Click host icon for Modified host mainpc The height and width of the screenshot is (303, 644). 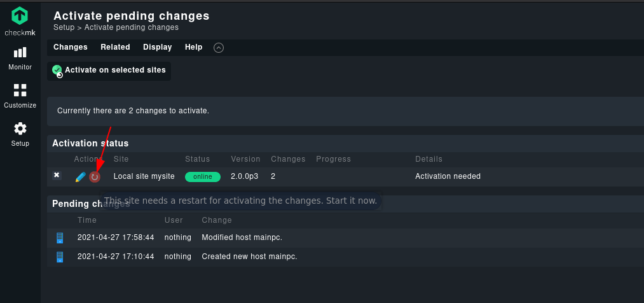pos(60,237)
